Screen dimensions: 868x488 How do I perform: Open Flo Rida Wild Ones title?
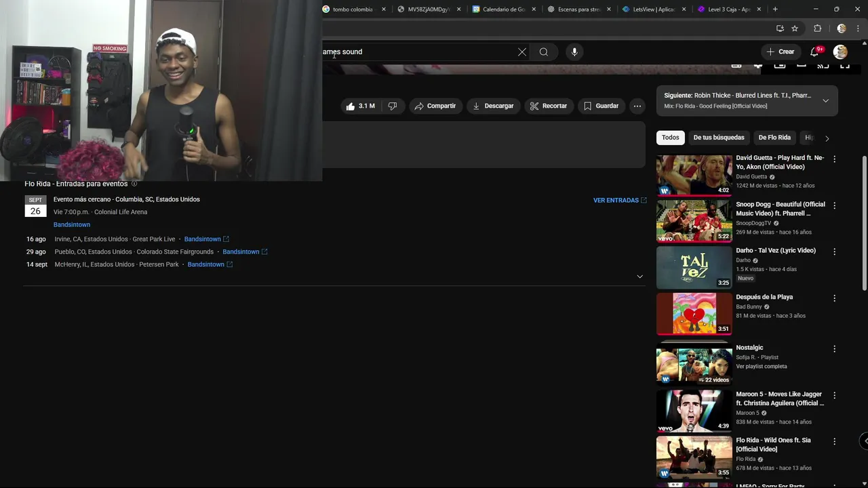point(774,445)
